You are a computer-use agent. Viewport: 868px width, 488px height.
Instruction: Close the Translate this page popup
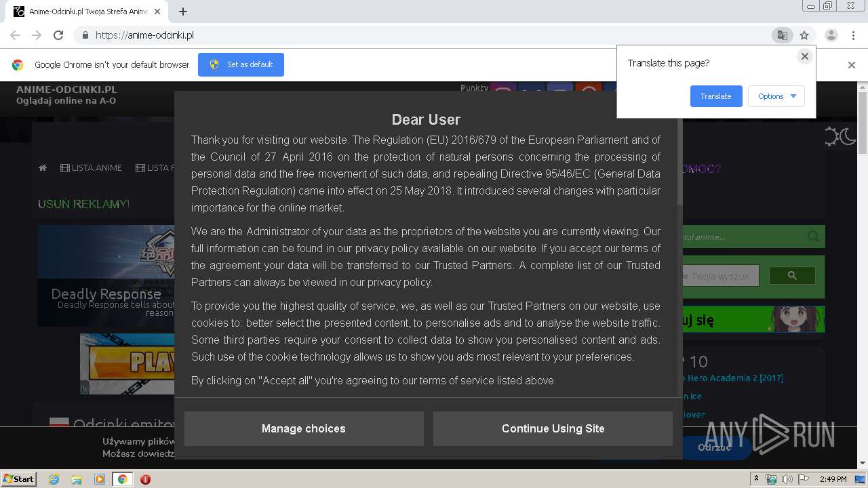coord(805,56)
